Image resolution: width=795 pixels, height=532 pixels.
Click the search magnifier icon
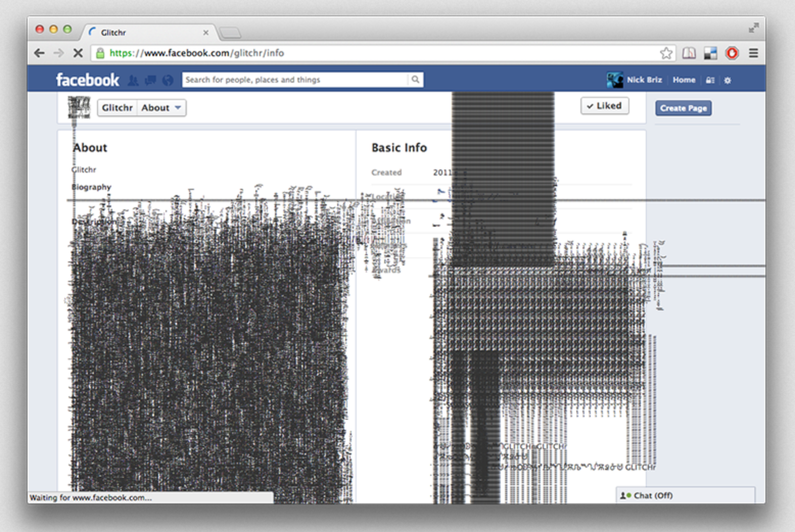pyautogui.click(x=415, y=80)
